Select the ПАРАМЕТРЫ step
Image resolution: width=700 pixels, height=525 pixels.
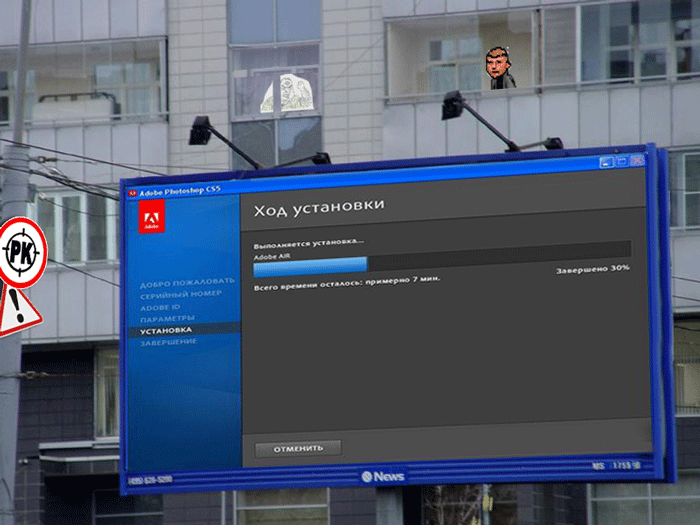(x=167, y=319)
